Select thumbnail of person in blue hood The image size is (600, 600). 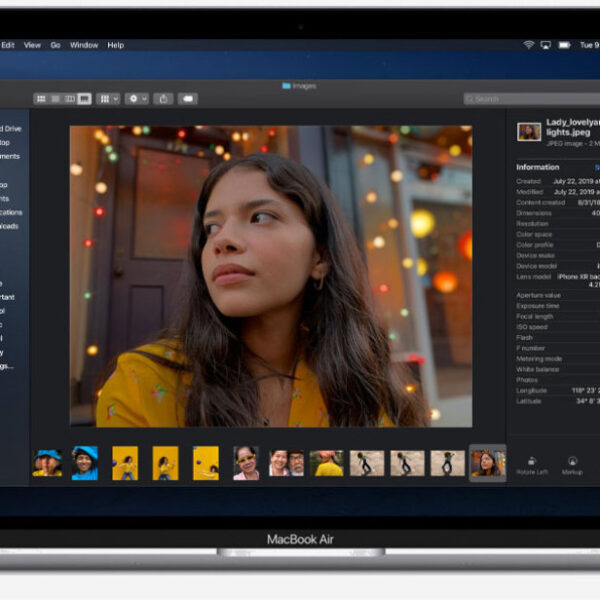click(85, 463)
